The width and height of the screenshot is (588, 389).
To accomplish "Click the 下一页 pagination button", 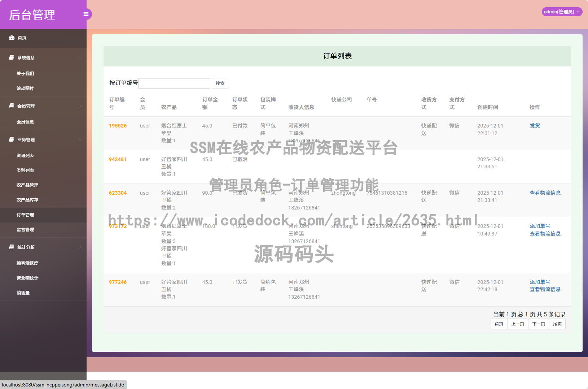I will click(x=539, y=324).
